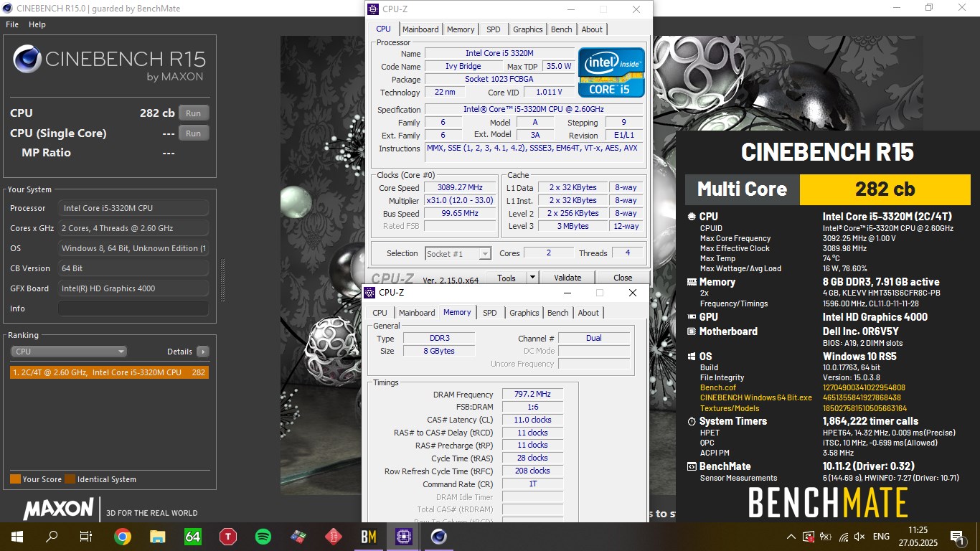Open File Explorer from the taskbar
The image size is (980, 551).
click(x=158, y=537)
